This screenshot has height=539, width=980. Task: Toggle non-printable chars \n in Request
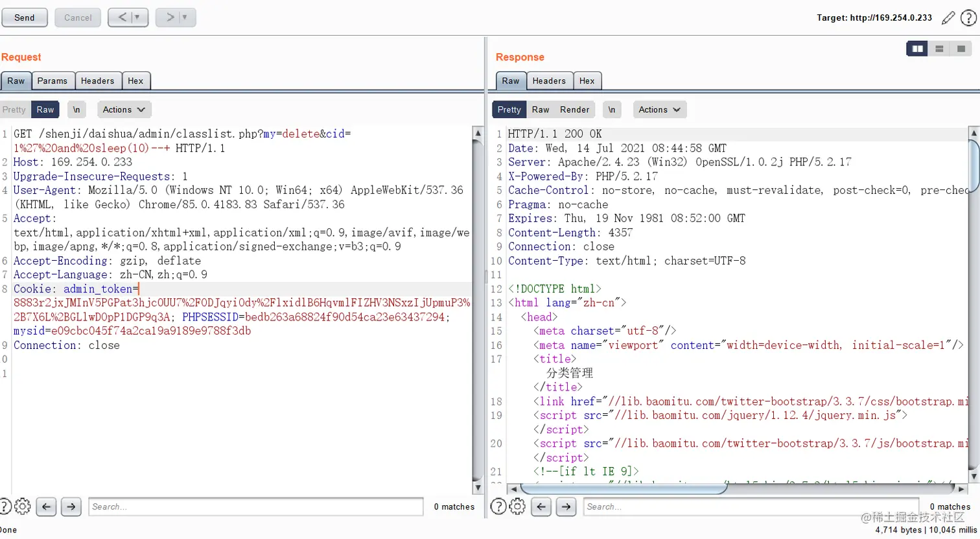click(76, 110)
